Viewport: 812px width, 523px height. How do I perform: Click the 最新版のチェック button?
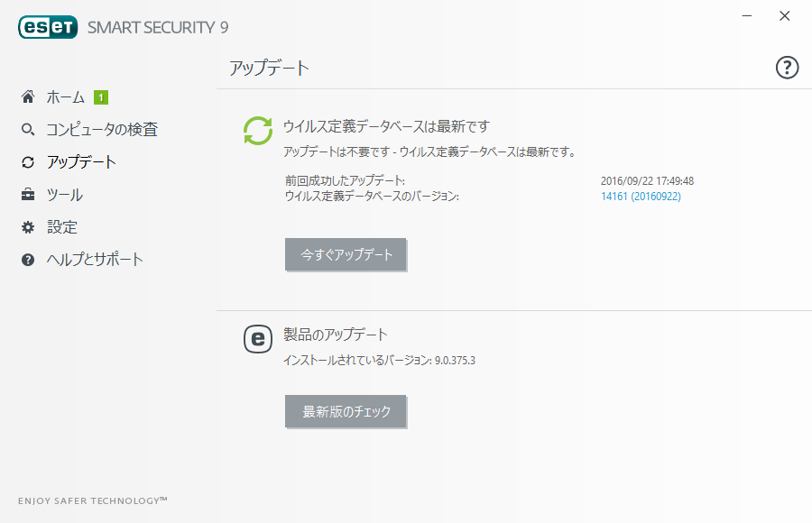point(346,411)
